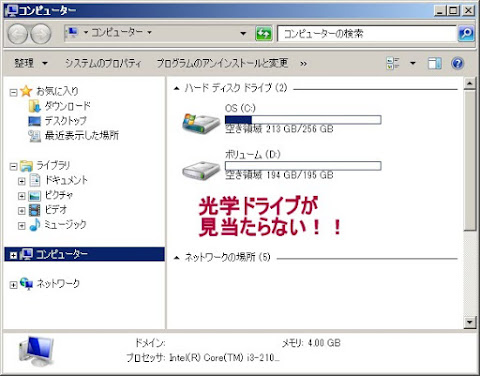
Task: Expand the ネットワーク tree node
Action: tap(13, 285)
